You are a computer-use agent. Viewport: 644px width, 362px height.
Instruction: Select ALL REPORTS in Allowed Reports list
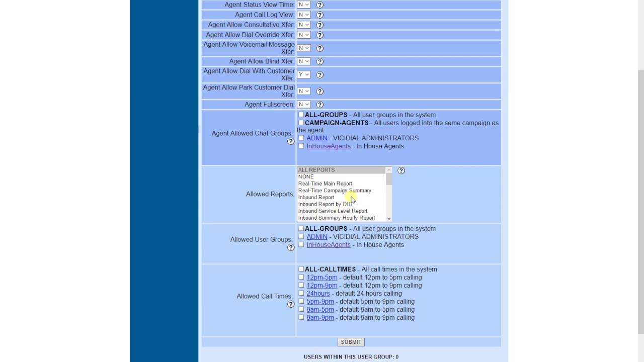click(x=342, y=170)
